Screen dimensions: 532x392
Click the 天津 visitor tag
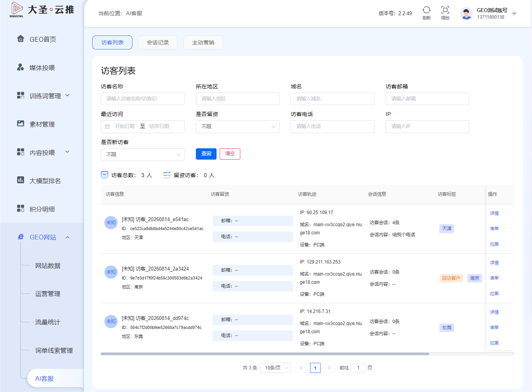pos(447,229)
